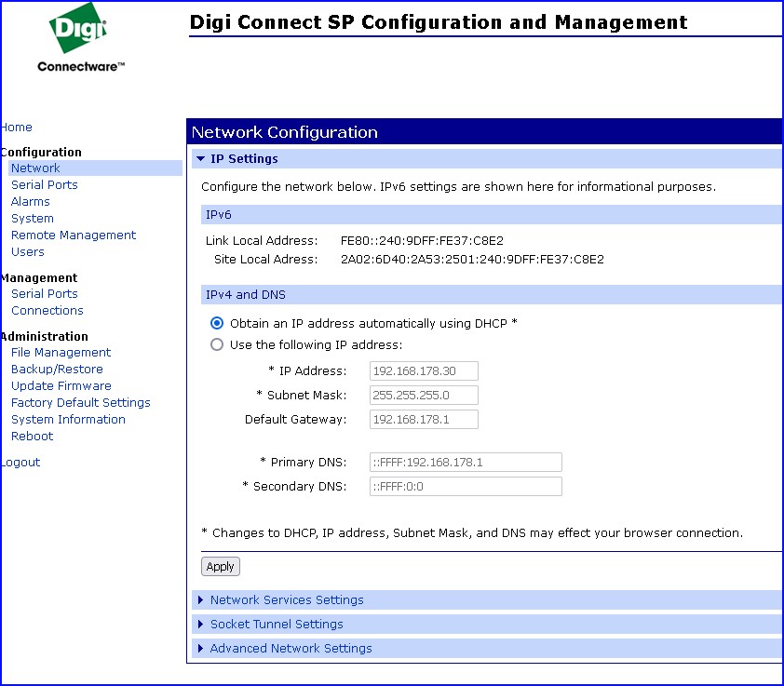Focus the Secondary DNS input field

click(466, 486)
